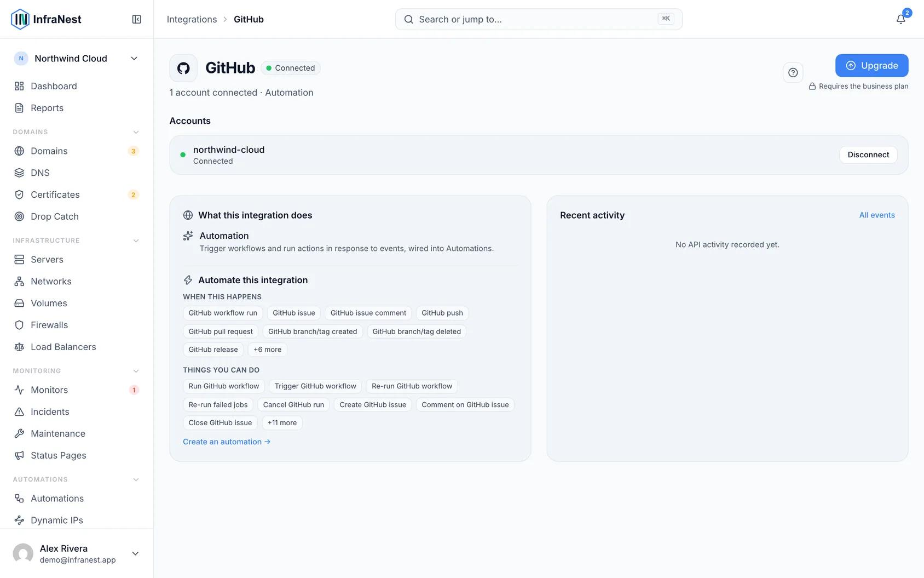924x578 pixels.
Task: Open the All events link
Action: 876,215
